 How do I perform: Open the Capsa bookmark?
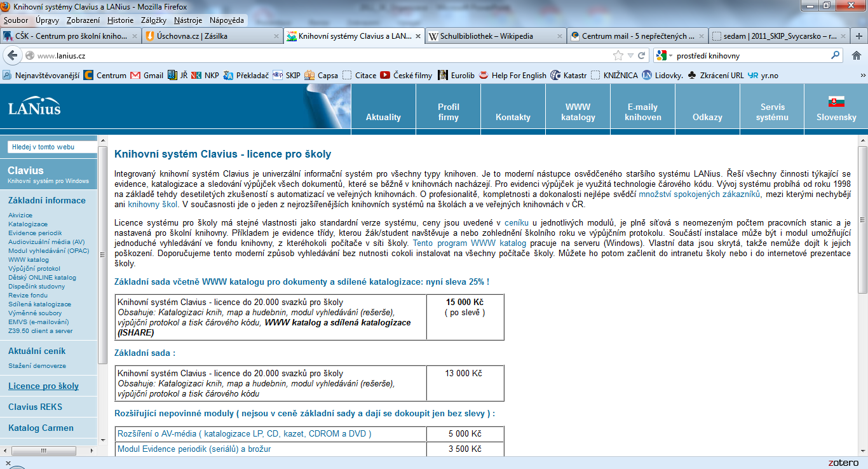click(x=322, y=75)
